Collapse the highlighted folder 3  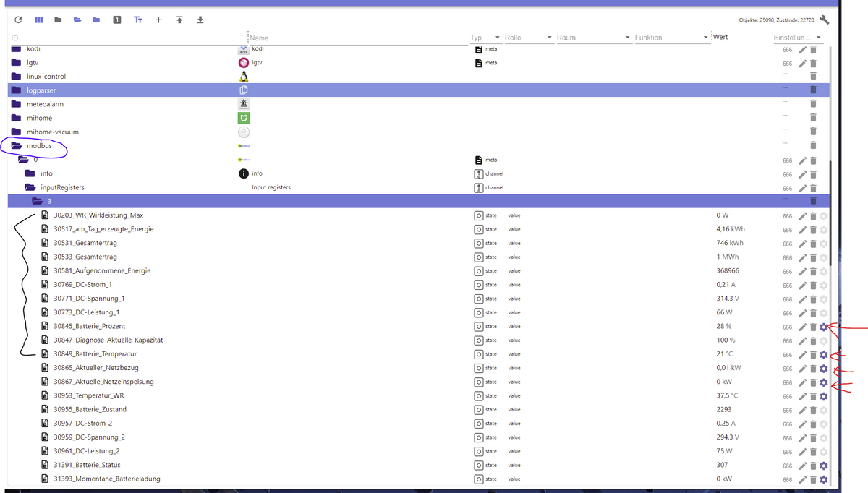(x=37, y=201)
